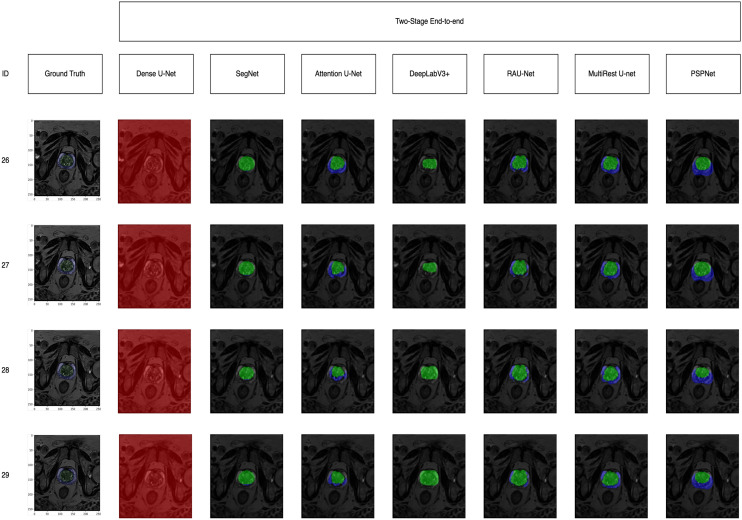The height and width of the screenshot is (520, 742).
Task: Open PSPNet segmentation for ID 28
Action: pyautogui.click(x=702, y=371)
